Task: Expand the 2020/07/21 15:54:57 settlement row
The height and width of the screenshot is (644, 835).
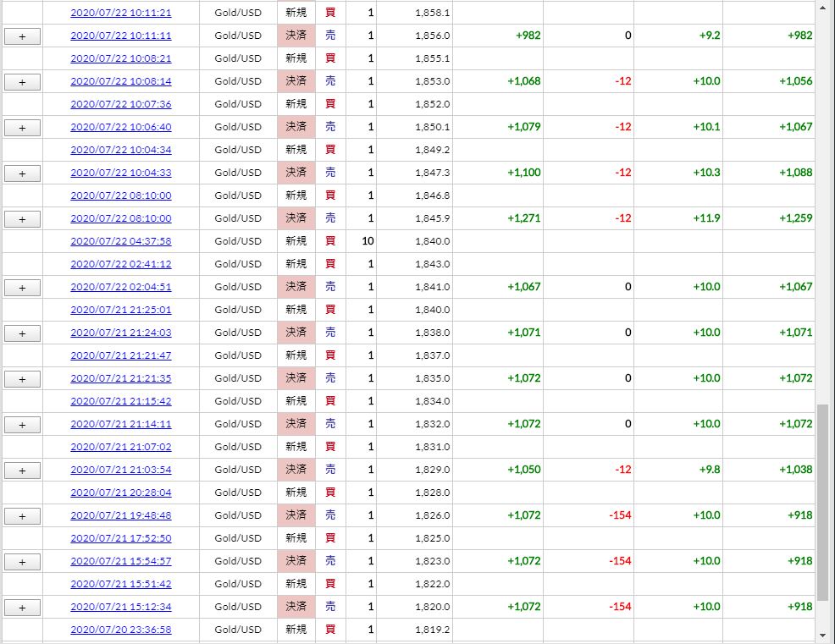Action: point(22,562)
